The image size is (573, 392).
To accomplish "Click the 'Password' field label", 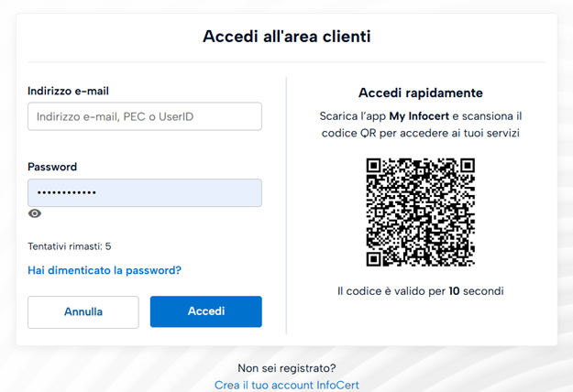I will pyautogui.click(x=52, y=167).
